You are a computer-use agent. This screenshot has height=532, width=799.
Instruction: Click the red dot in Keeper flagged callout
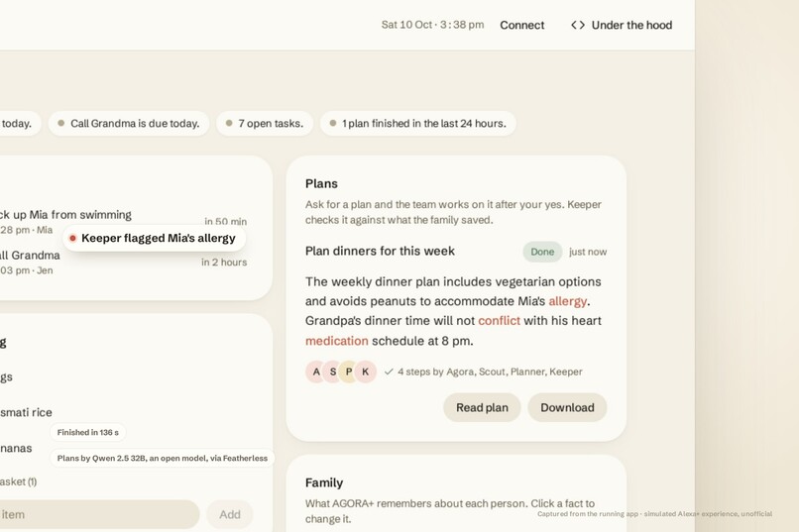[72, 238]
